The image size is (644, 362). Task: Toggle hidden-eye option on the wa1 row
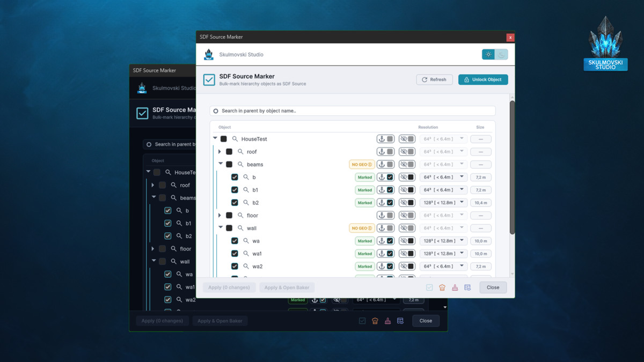click(407, 254)
